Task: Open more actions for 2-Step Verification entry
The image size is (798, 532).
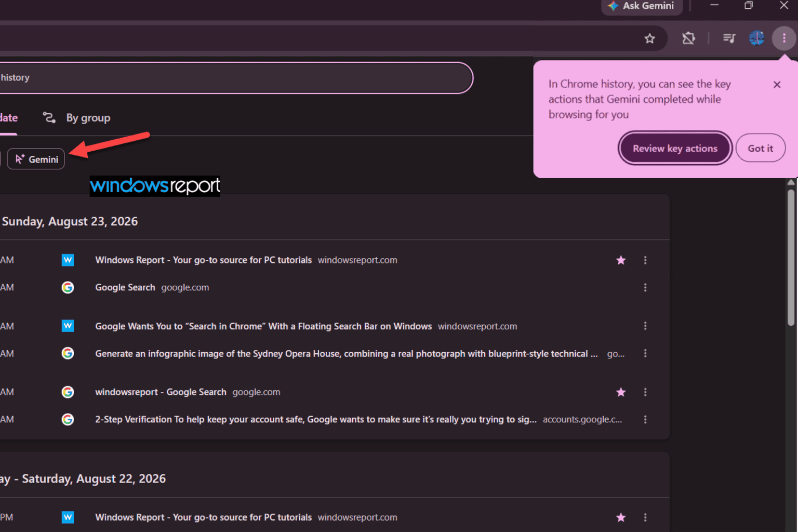Action: [645, 419]
